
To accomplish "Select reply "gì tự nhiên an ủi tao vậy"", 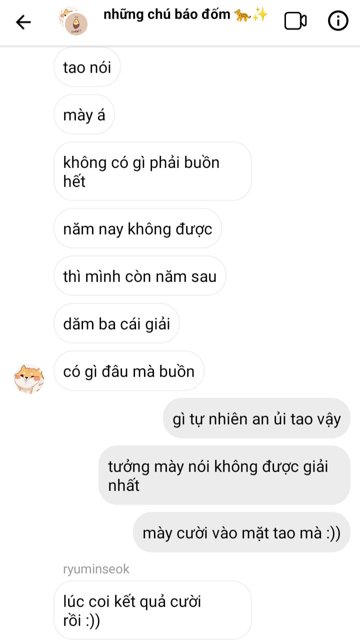I will 256,418.
